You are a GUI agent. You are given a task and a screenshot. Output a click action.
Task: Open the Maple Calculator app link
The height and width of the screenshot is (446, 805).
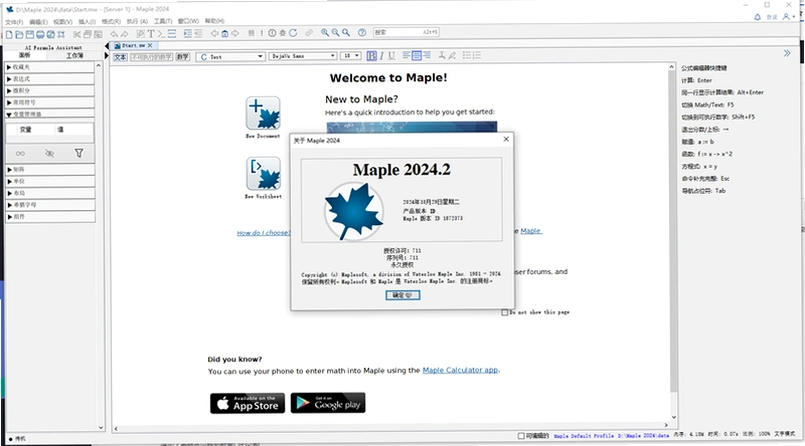[x=460, y=370]
